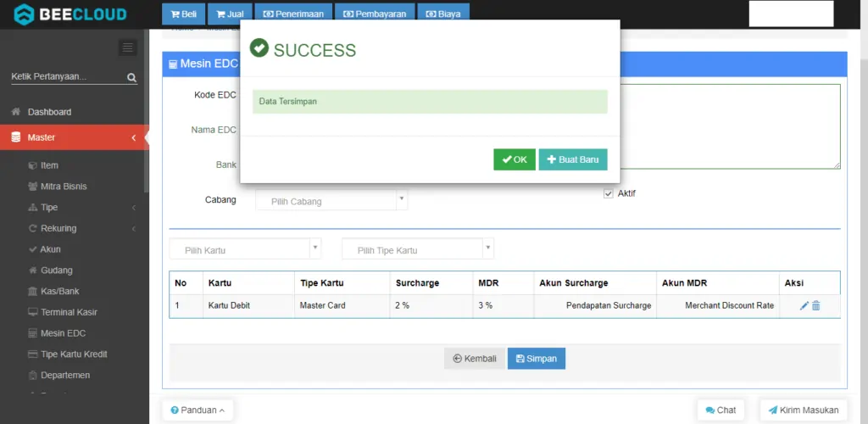Viewport: 868px width, 424px height.
Task: Open the Pilih Cabang dropdown
Action: (x=331, y=201)
